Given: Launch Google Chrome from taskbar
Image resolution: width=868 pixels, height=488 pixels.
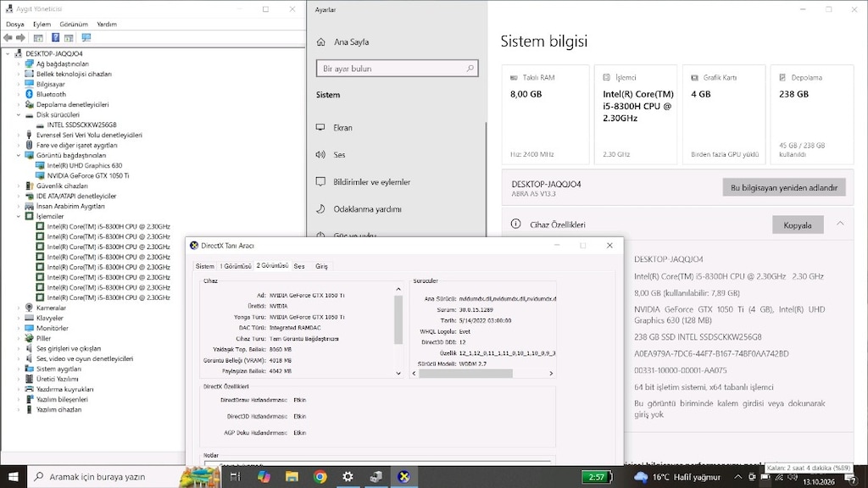Looking at the screenshot, I should point(320,476).
